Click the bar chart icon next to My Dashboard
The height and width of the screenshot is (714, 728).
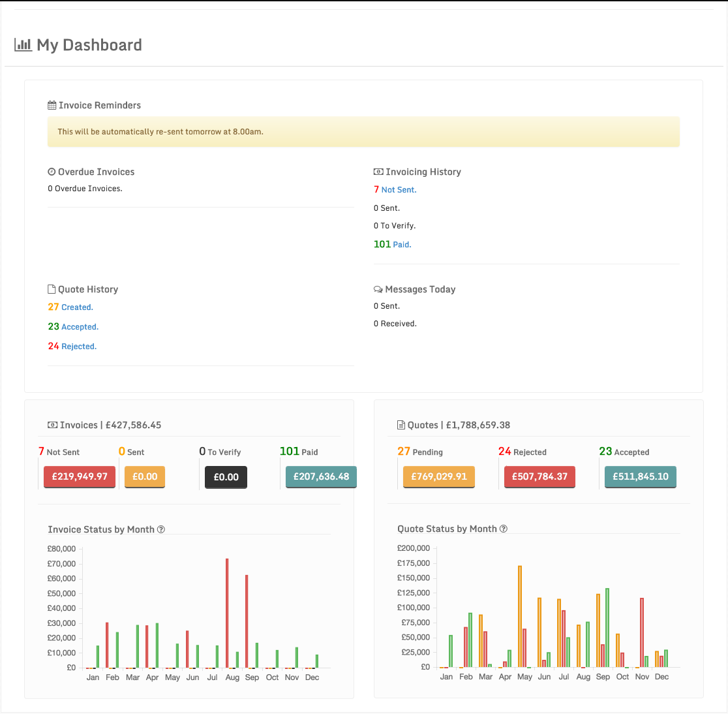tap(23, 45)
